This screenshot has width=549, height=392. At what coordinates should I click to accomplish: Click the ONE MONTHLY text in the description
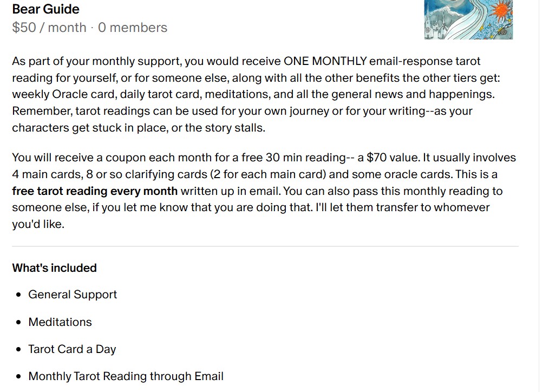(325, 61)
